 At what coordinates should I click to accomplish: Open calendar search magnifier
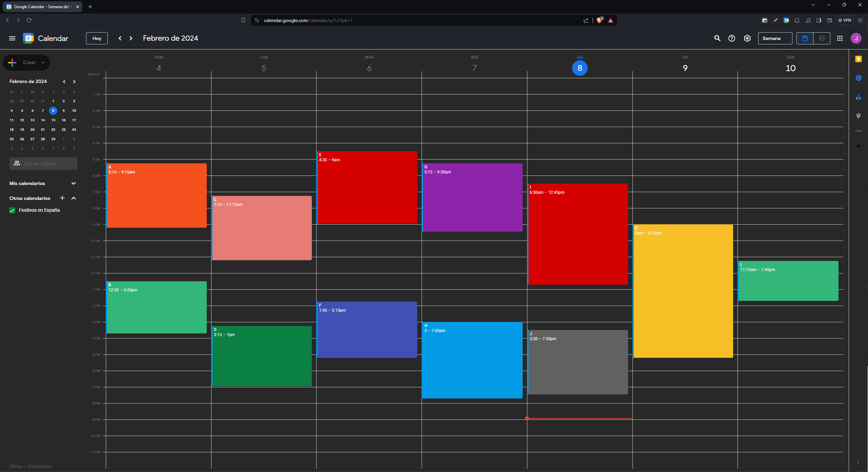click(717, 38)
